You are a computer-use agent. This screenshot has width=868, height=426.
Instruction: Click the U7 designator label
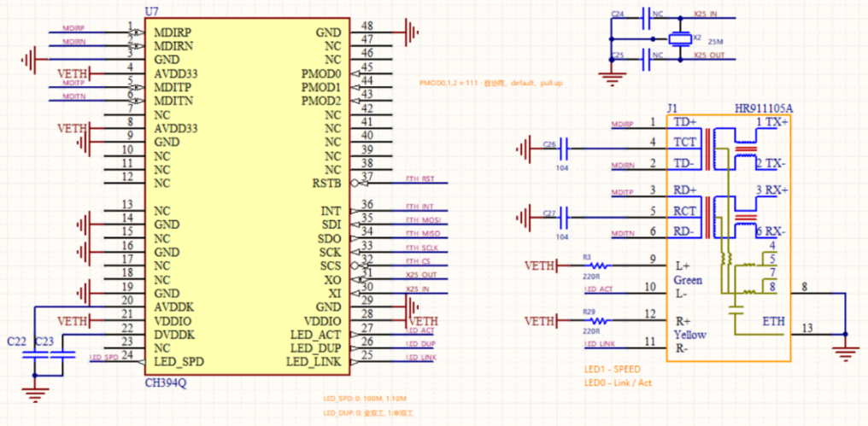coord(151,11)
